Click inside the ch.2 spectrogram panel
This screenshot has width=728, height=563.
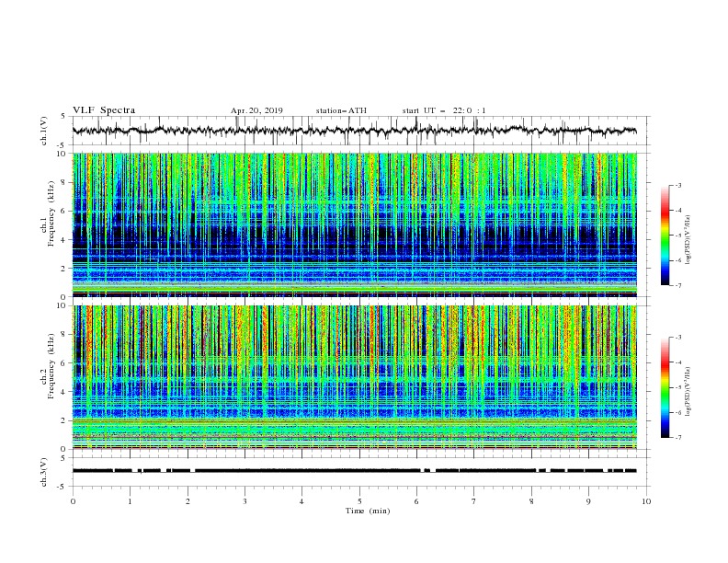pyautogui.click(x=354, y=377)
